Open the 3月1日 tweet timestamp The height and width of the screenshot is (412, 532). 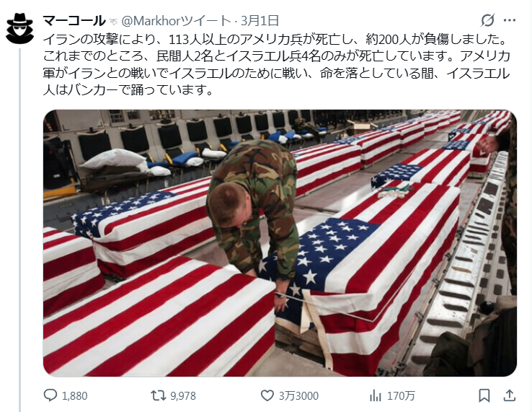260,21
